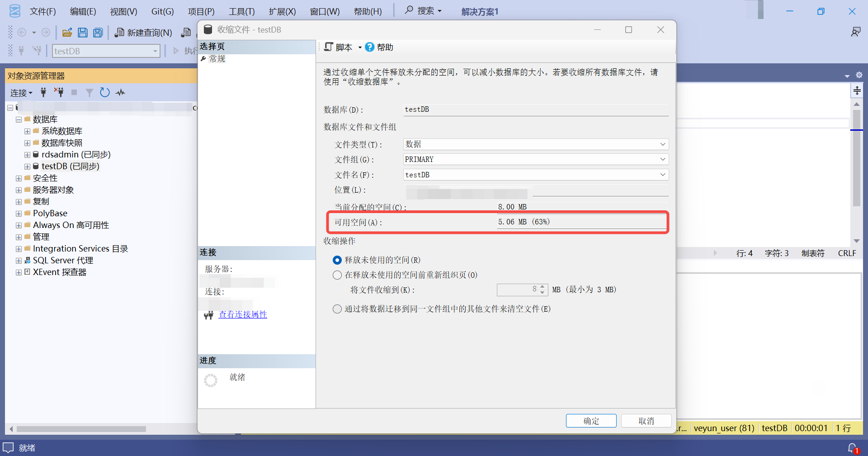
Task: Expand the 系统数据库 tree node
Action: click(28, 131)
